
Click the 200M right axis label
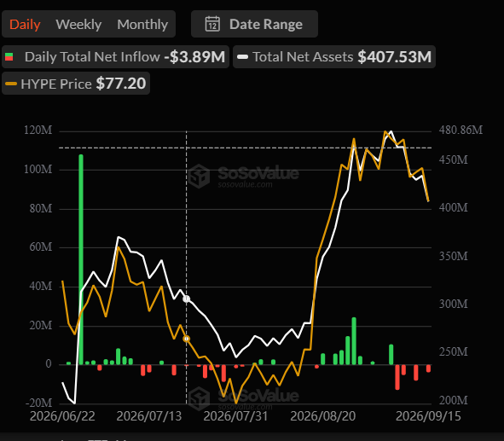pyautogui.click(x=453, y=401)
